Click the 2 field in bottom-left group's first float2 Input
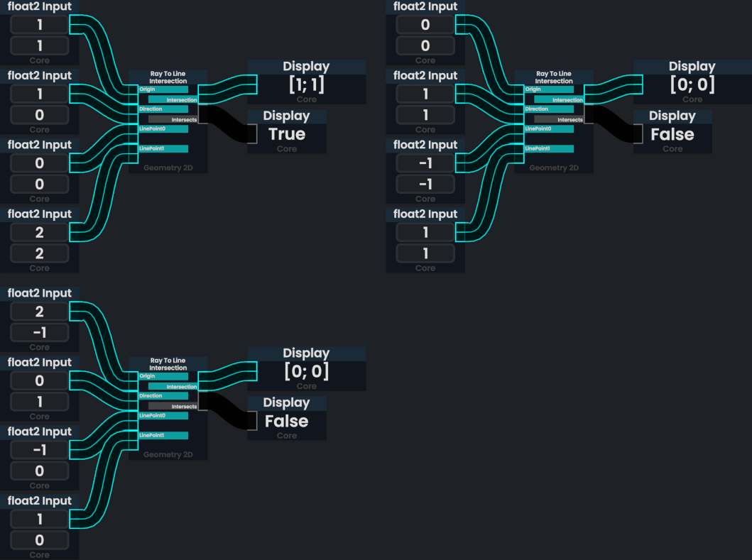This screenshot has height=560, width=752. pos(40,312)
